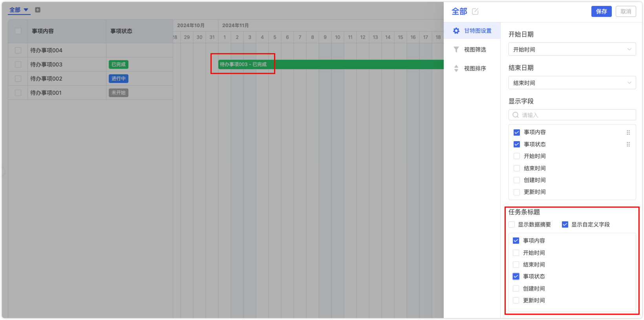Image resolution: width=644 pixels, height=320 pixels.
Task: Click the 请输入 field search input
Action: [x=572, y=115]
